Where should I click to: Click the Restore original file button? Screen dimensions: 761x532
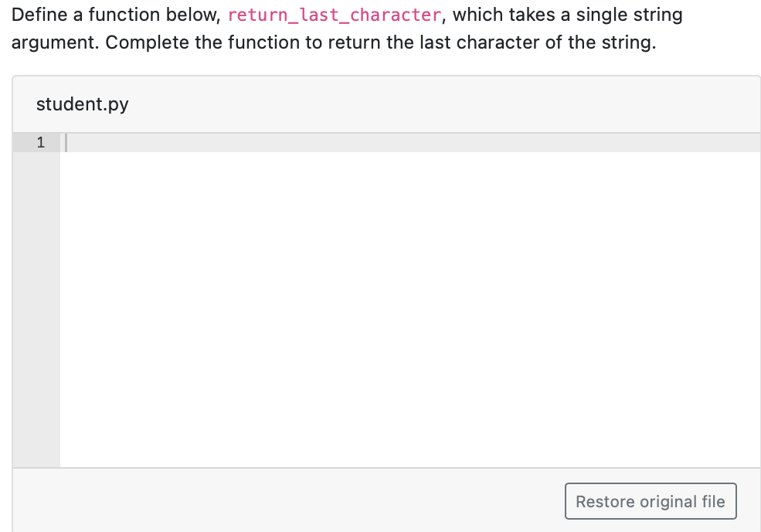coord(650,500)
